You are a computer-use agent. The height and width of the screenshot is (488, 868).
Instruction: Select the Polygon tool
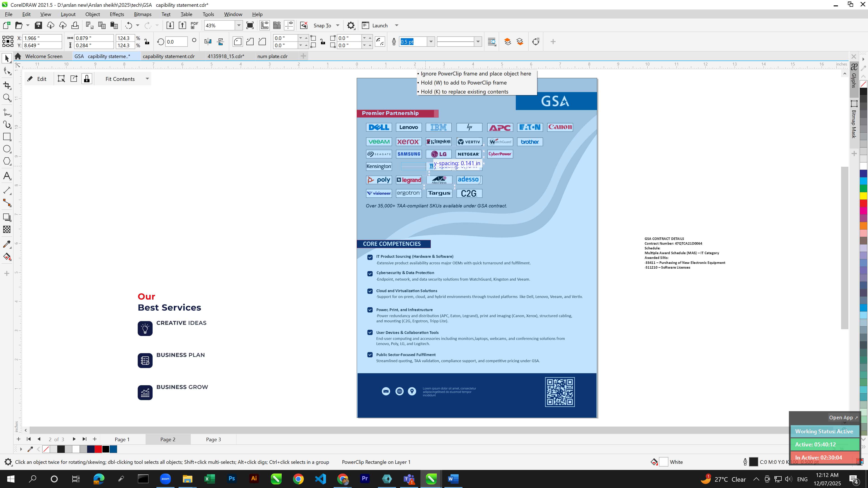tap(7, 161)
